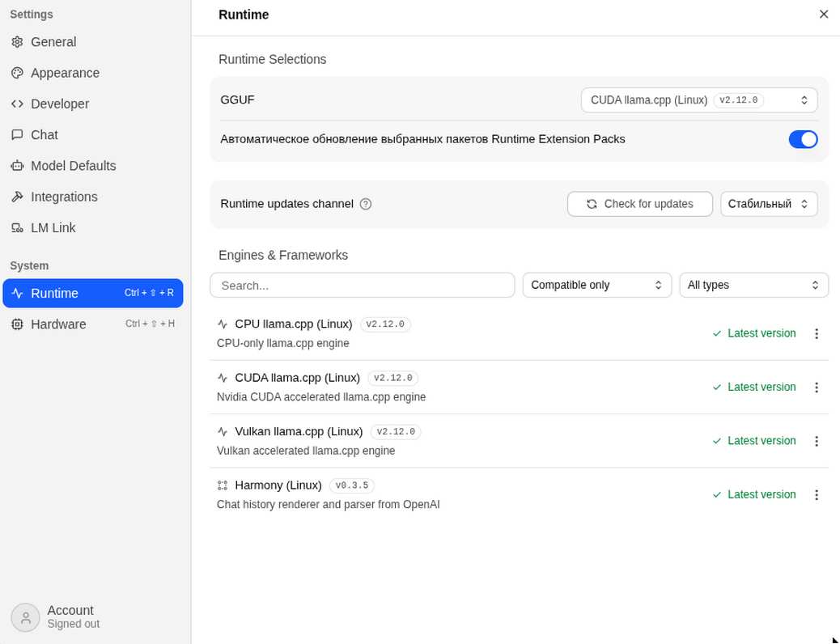Open Developer settings section
Viewport: 840px width, 644px height.
pos(93,104)
